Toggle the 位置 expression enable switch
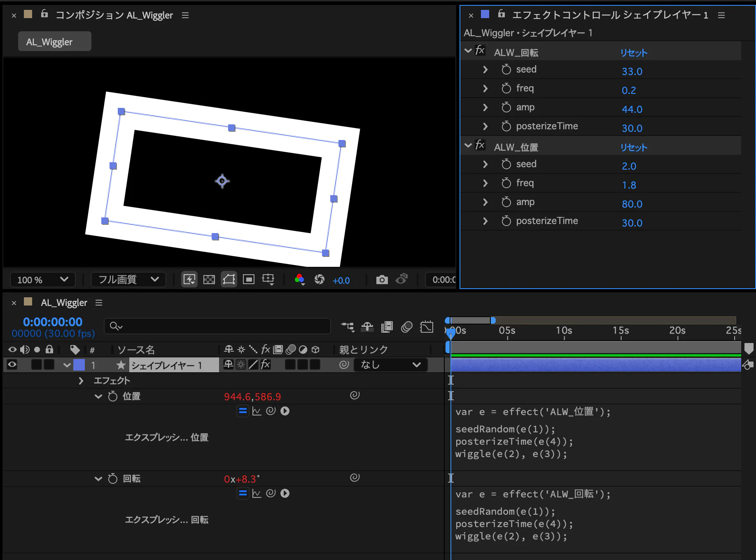The width and height of the screenshot is (756, 560). coord(243,411)
